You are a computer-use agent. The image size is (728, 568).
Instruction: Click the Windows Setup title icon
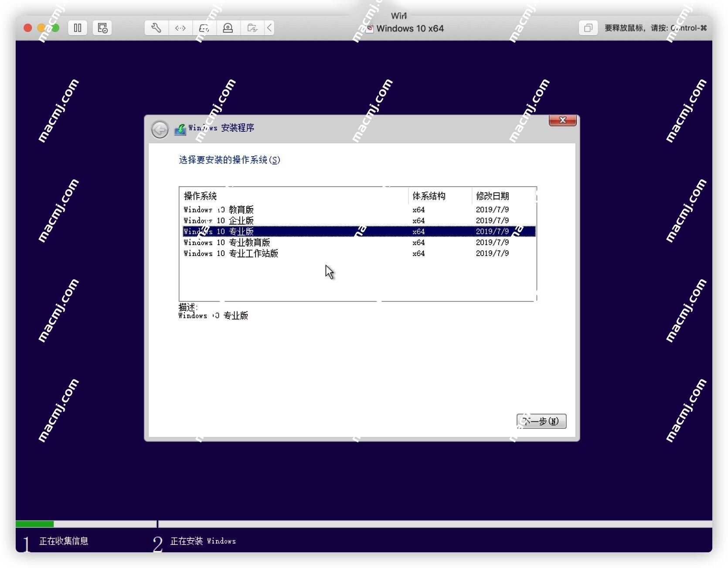pos(180,129)
